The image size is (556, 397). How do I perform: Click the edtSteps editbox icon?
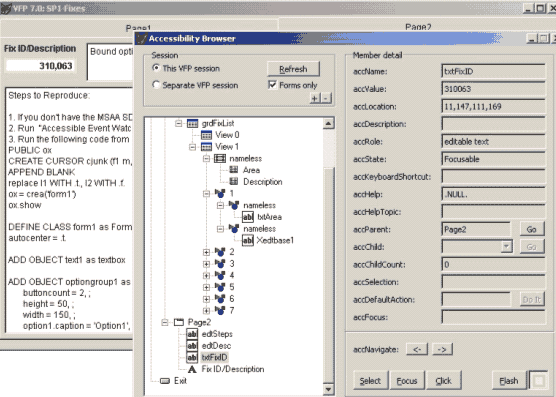click(x=192, y=334)
